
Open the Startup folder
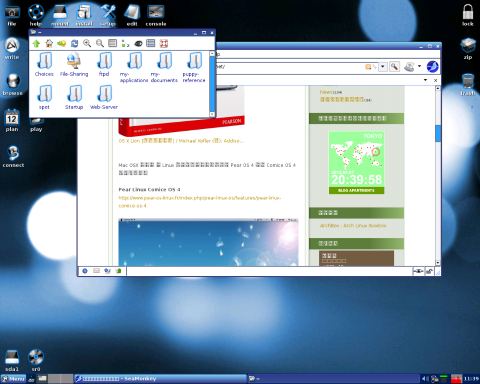coord(74,97)
